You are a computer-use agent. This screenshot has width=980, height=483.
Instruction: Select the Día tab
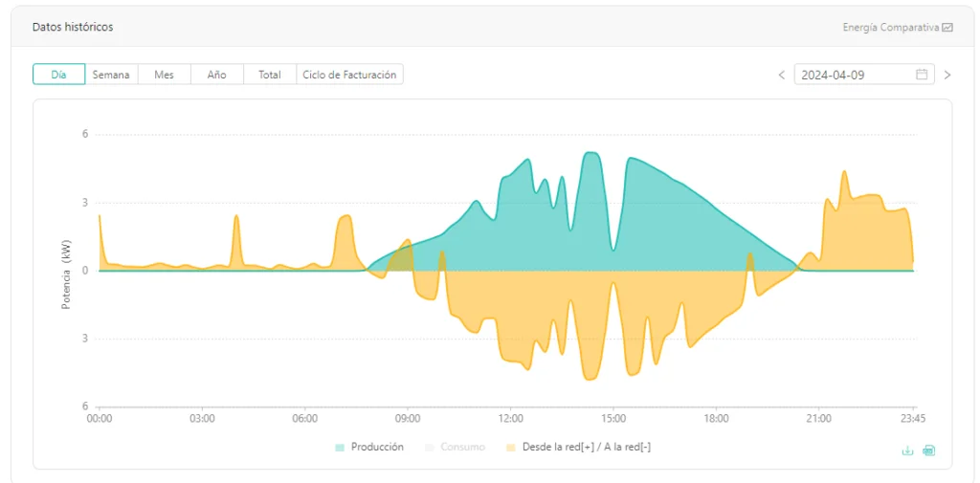coord(58,75)
